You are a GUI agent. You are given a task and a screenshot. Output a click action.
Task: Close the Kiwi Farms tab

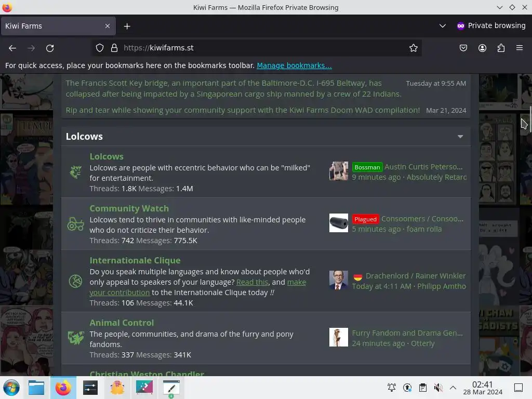click(108, 26)
